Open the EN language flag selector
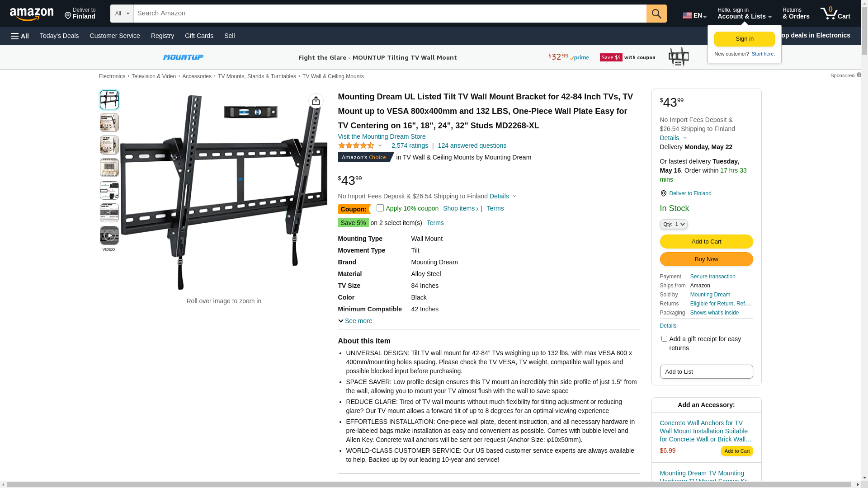The width and height of the screenshot is (868, 488). click(x=694, y=15)
